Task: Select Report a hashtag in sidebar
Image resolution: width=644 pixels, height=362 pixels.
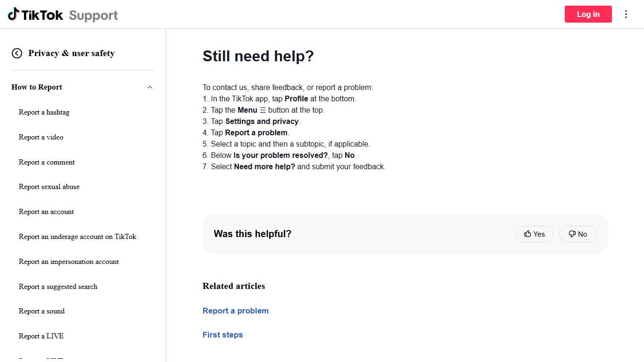Action: pos(44,112)
